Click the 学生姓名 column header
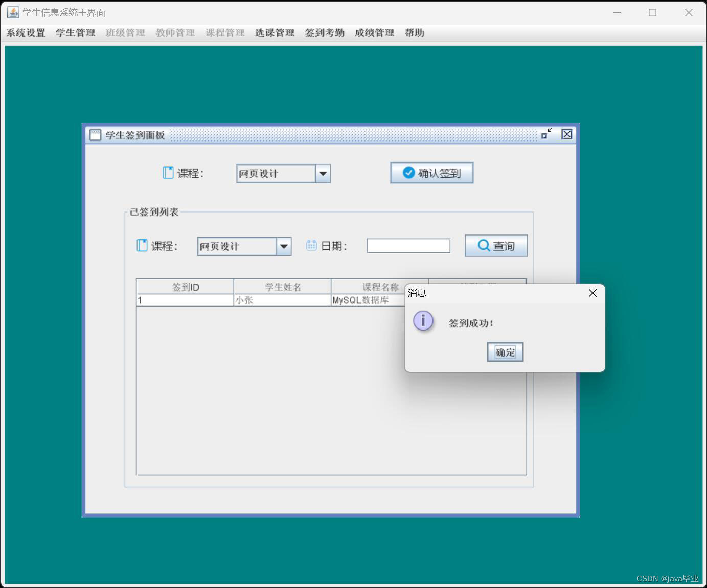Viewport: 707px width, 588px height. pyautogui.click(x=283, y=287)
